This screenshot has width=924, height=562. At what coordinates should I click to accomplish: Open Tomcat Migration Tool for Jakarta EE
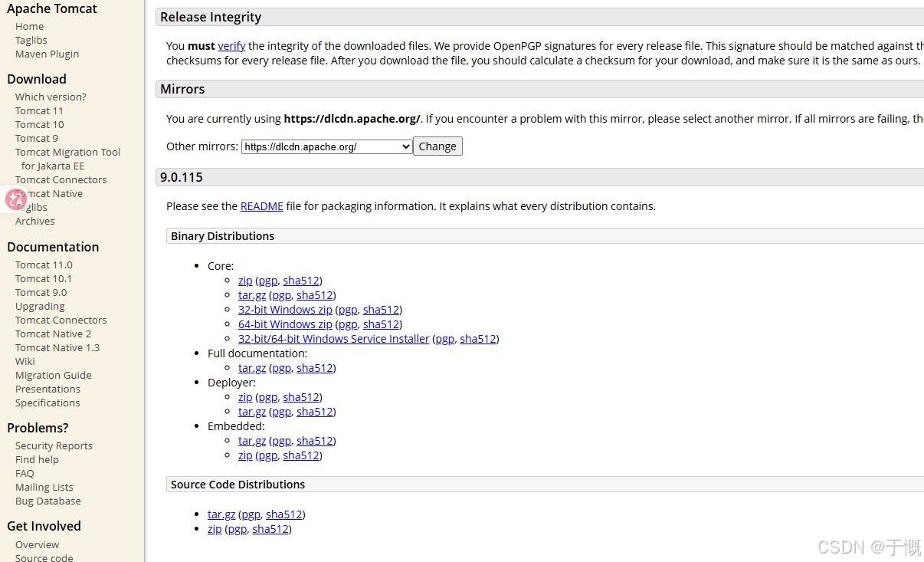click(x=68, y=159)
